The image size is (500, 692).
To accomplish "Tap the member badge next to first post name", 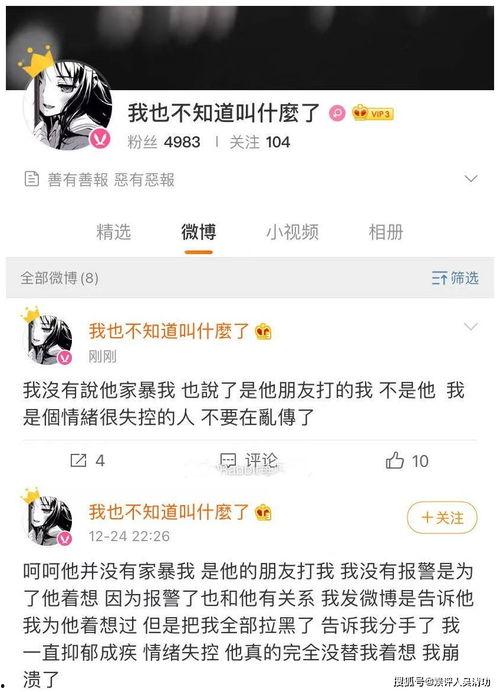I will coord(263,331).
